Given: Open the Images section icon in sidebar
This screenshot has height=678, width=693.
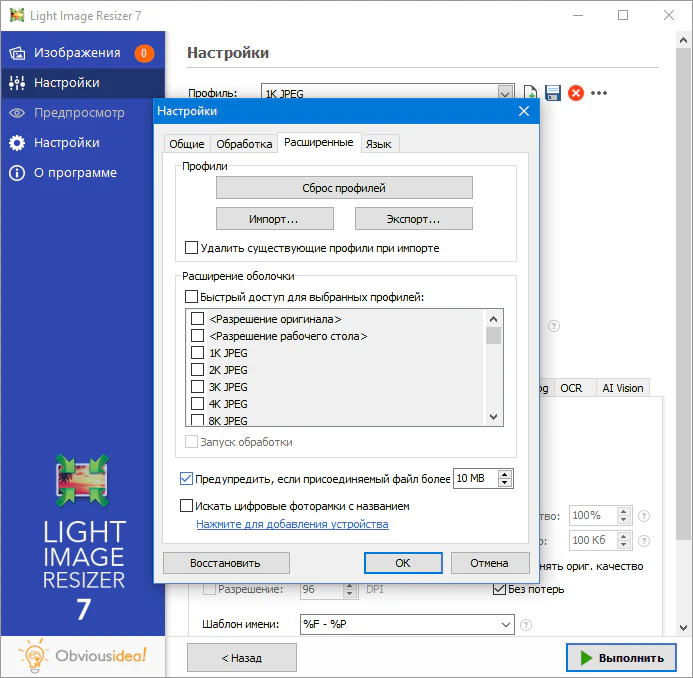Looking at the screenshot, I should (x=17, y=53).
